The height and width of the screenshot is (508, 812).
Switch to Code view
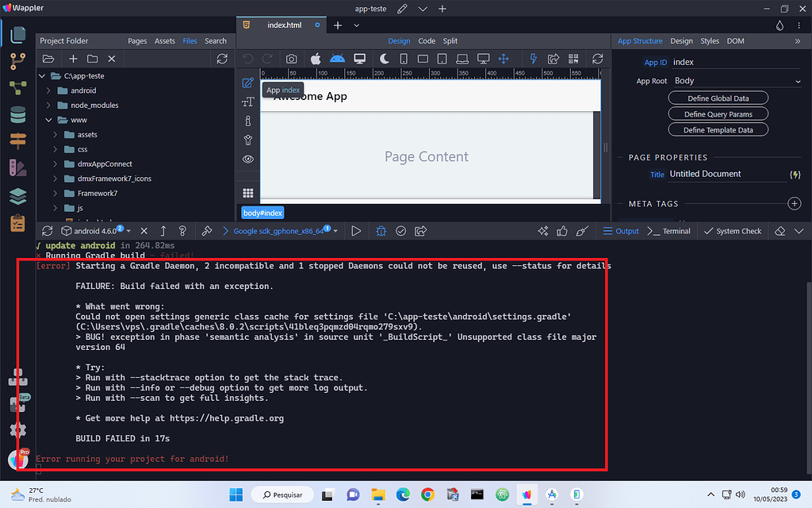427,41
